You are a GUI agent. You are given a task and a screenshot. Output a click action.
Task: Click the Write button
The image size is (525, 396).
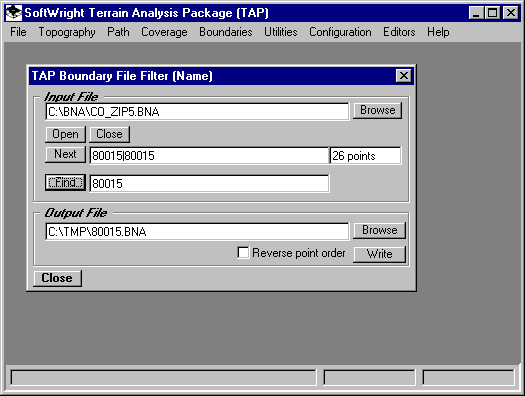coord(379,254)
